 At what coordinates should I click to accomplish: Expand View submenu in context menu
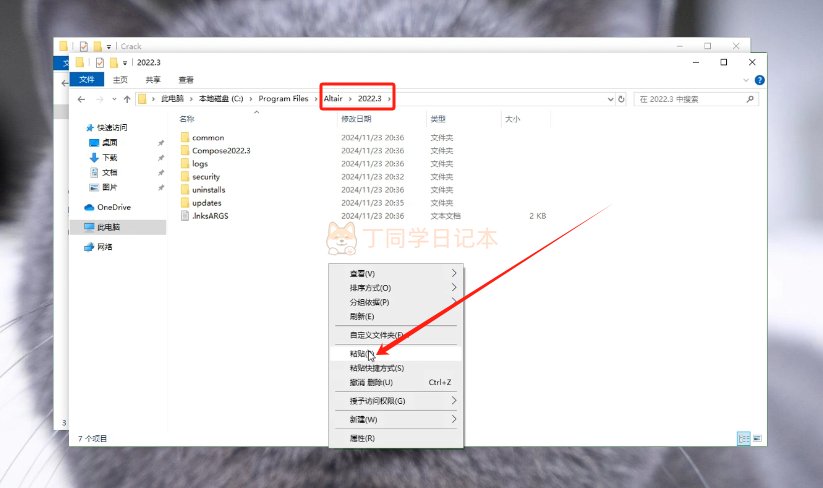click(396, 273)
